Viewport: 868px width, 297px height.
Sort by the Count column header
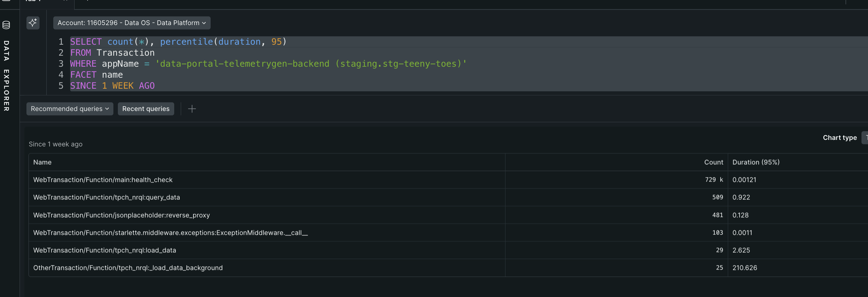point(713,162)
